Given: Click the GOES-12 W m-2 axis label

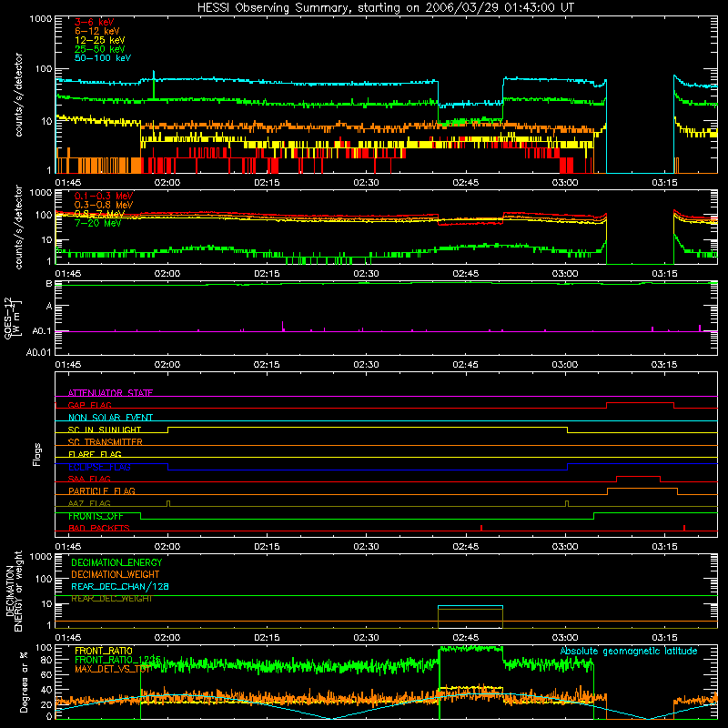Looking at the screenshot, I should coord(13,318).
